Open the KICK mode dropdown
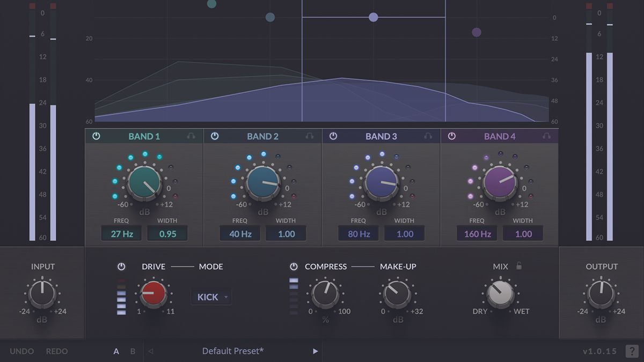 (211, 297)
